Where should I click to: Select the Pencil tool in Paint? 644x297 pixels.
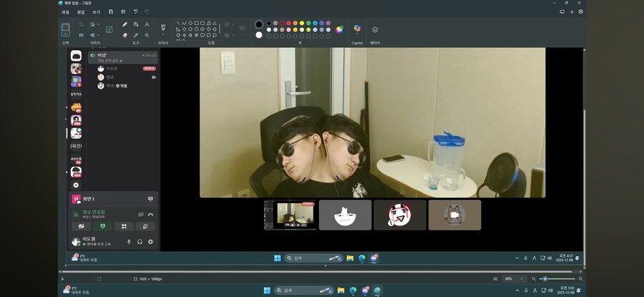[125, 24]
